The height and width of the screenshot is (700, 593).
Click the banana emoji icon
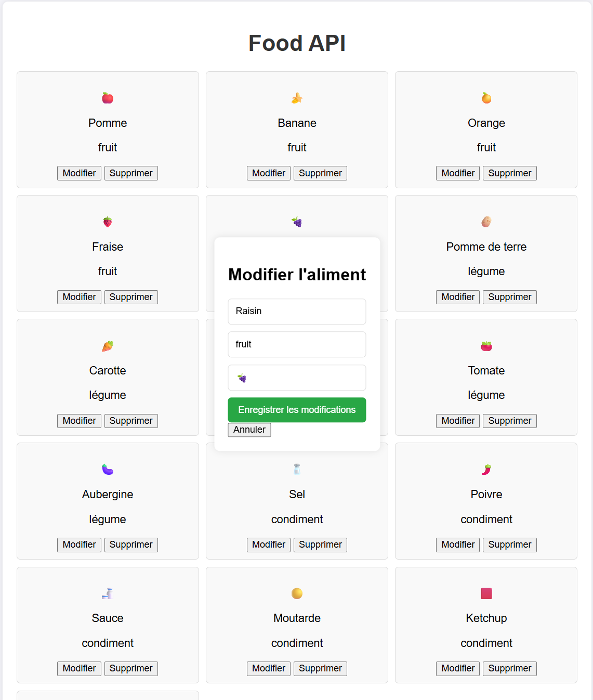point(297,98)
